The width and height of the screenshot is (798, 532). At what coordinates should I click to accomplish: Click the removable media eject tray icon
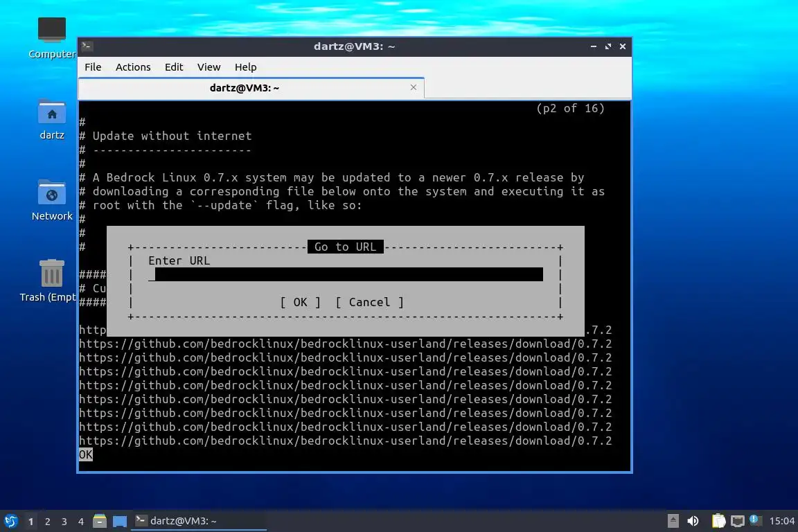[x=673, y=521]
